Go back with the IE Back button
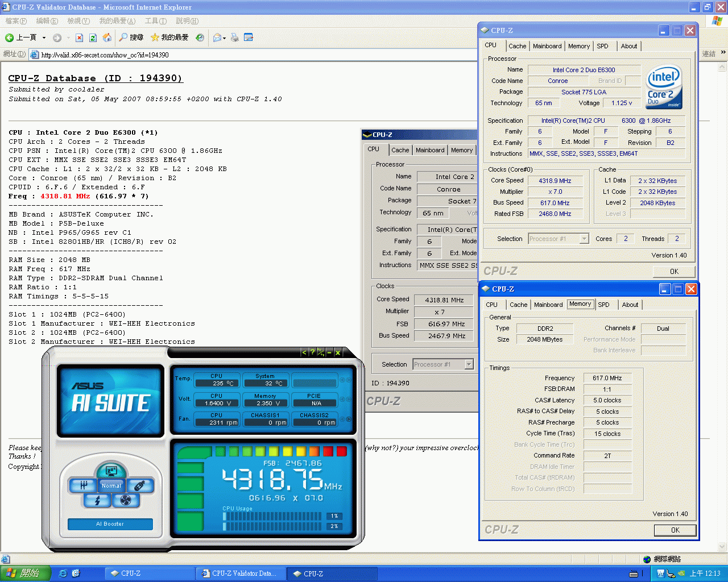This screenshot has width=728, height=582. point(20,38)
